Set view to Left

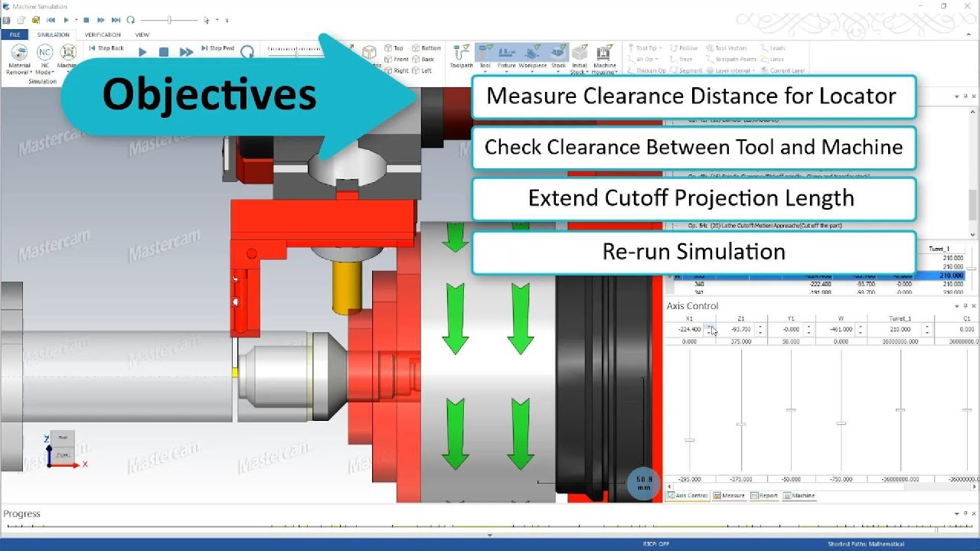point(422,70)
